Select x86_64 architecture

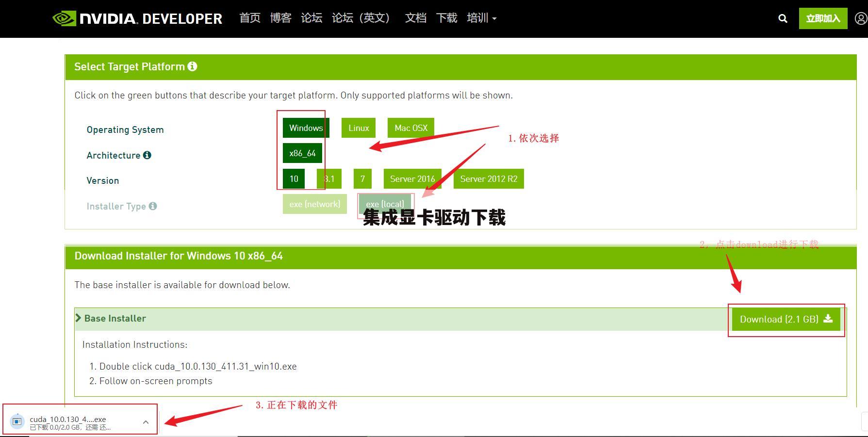point(303,153)
